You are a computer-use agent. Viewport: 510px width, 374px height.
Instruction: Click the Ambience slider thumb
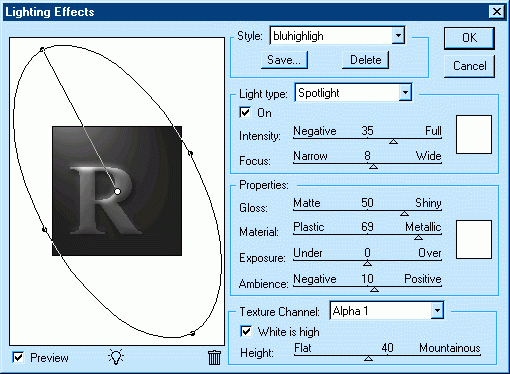[x=374, y=289]
